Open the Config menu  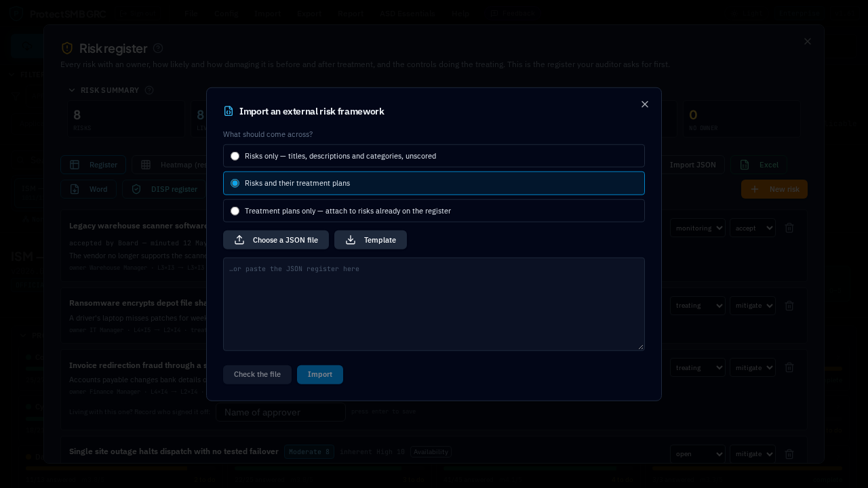pyautogui.click(x=226, y=13)
